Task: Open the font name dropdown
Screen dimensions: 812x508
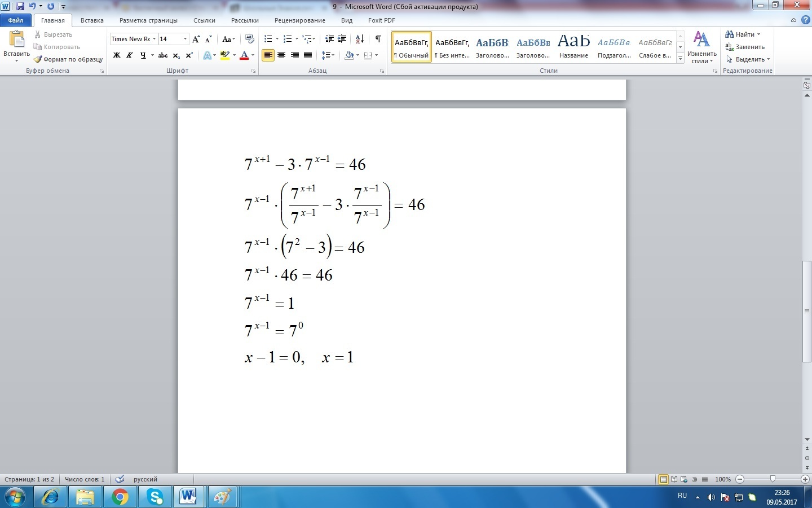Action: click(154, 39)
